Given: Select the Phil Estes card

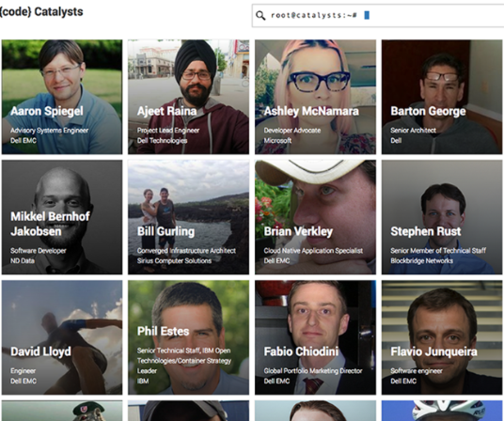Looking at the screenshot, I should tap(188, 337).
